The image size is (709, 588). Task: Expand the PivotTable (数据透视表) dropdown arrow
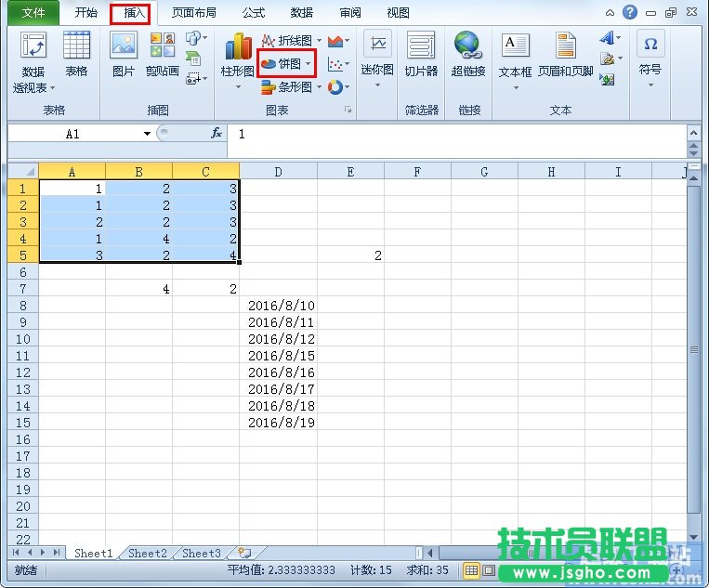coord(52,87)
